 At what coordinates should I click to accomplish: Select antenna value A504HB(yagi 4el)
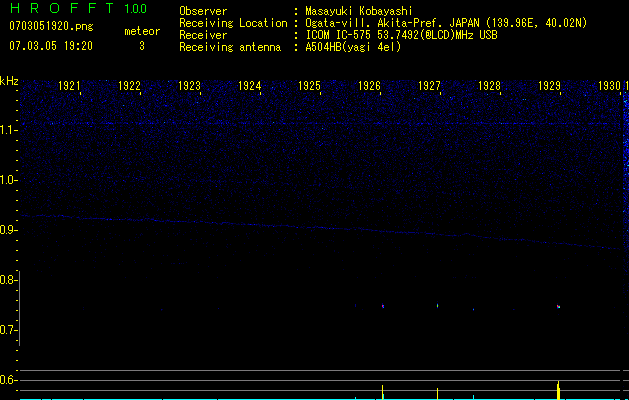pos(353,47)
